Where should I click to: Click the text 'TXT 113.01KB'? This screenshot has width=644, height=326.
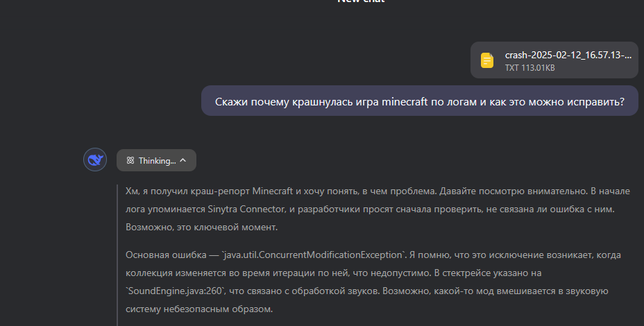click(529, 68)
